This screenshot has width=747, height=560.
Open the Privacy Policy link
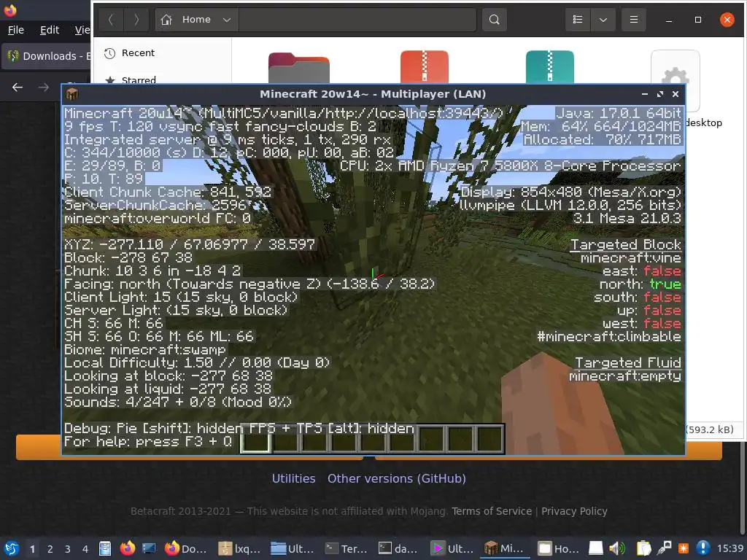coord(574,511)
